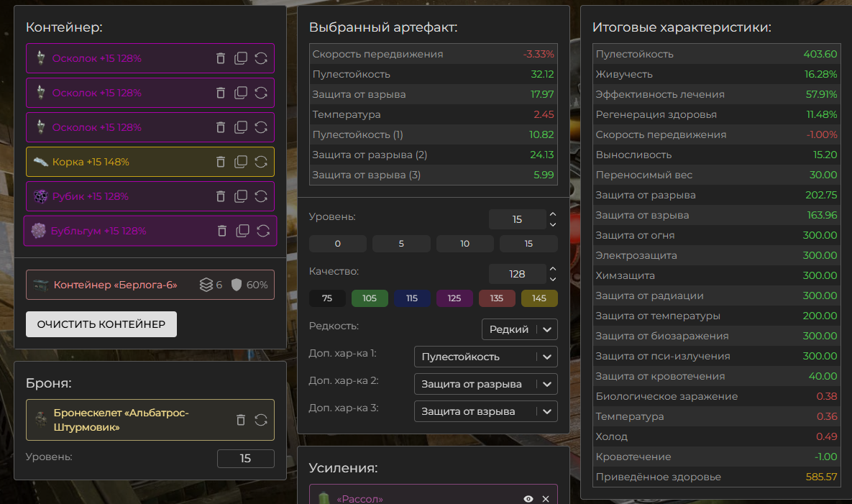Viewport: 852px width, 504px height.
Task: Swap the third Осколок artifact
Action: tap(261, 127)
